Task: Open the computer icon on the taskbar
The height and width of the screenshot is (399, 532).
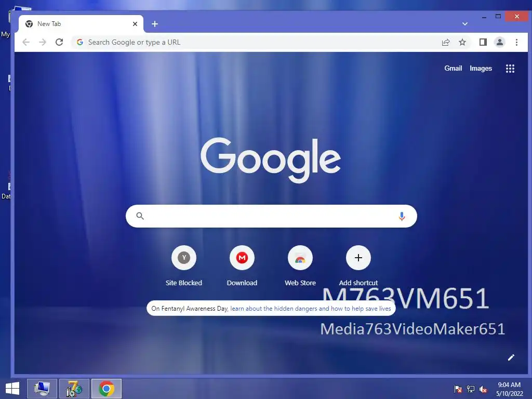Action: (42, 389)
